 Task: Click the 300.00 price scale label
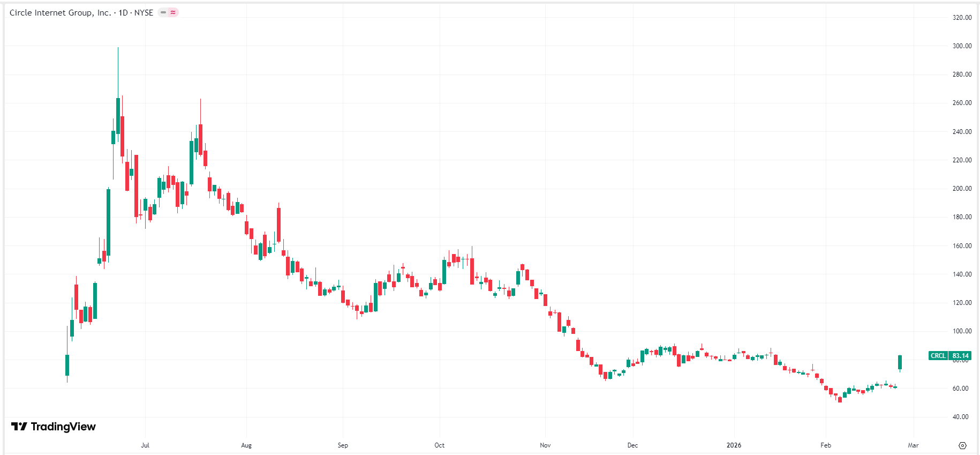click(962, 46)
